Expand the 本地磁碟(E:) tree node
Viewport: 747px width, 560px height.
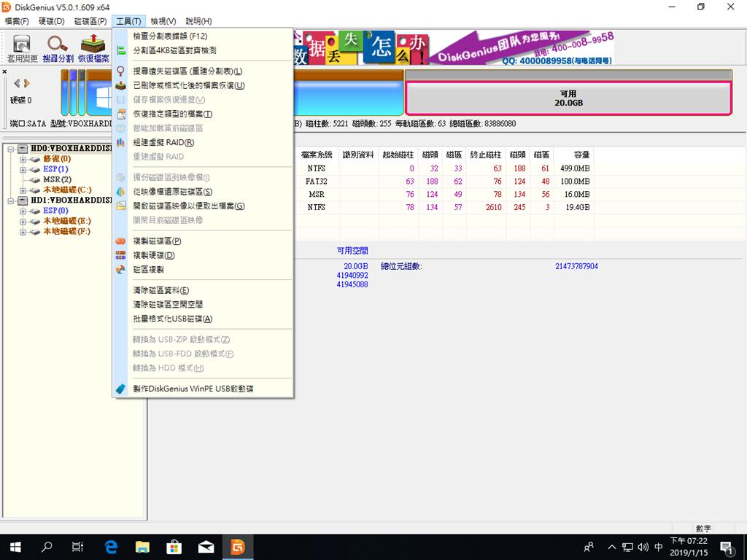pyautogui.click(x=23, y=222)
